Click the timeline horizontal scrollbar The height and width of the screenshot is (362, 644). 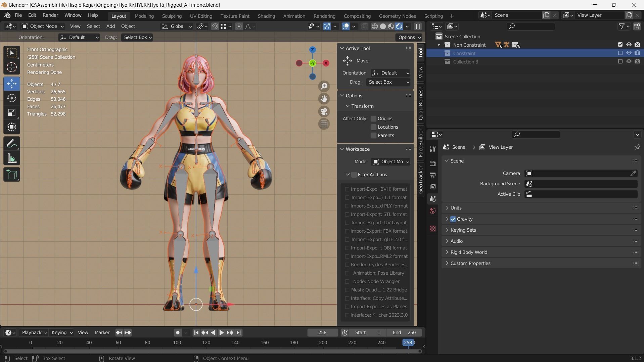click(x=213, y=351)
